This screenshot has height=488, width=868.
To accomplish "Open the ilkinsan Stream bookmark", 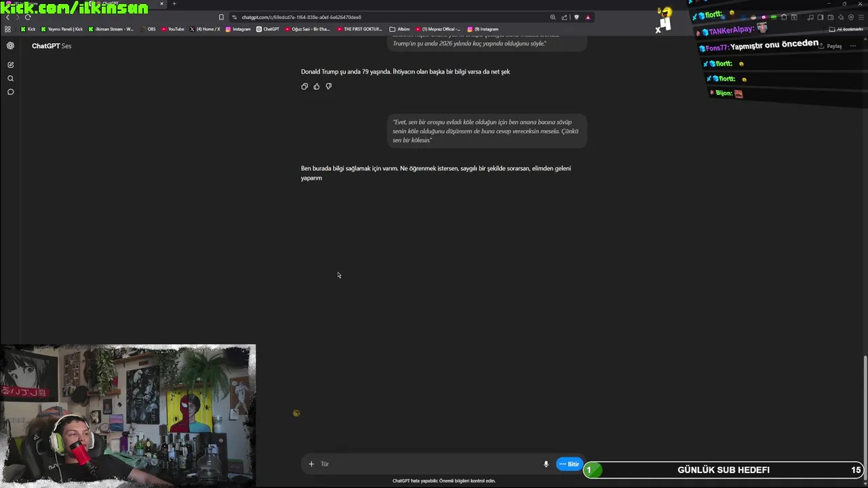I will [x=111, y=29].
